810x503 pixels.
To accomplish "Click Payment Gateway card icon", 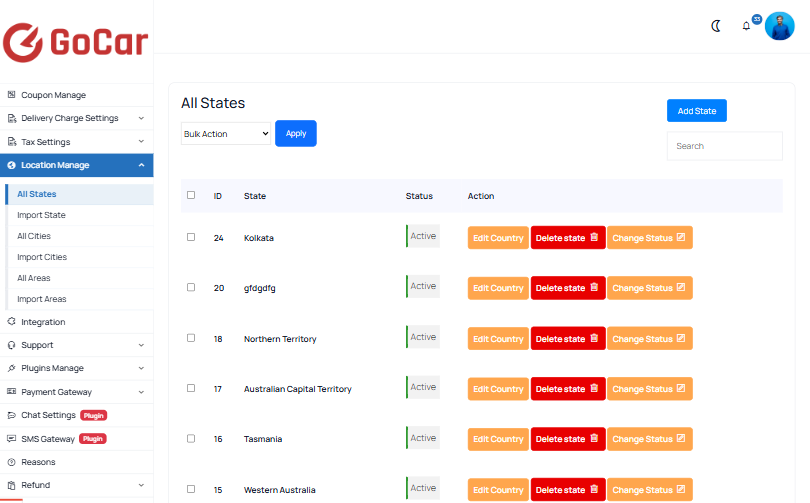I will [x=11, y=391].
